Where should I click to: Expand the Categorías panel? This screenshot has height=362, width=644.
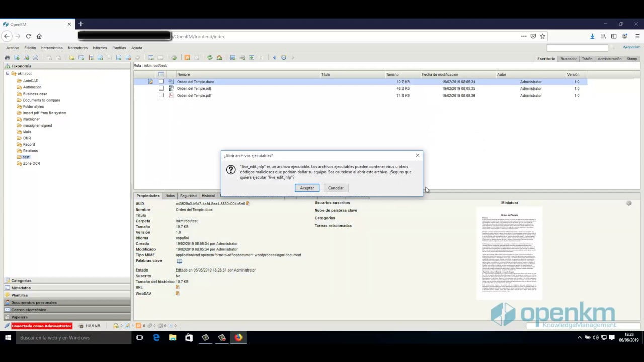(x=67, y=280)
